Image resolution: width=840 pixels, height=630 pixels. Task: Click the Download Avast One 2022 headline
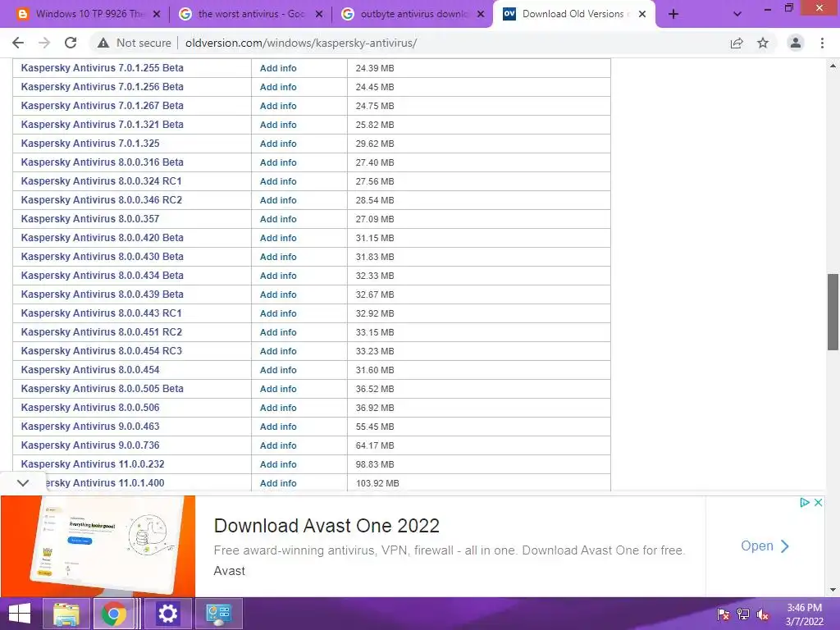(326, 526)
